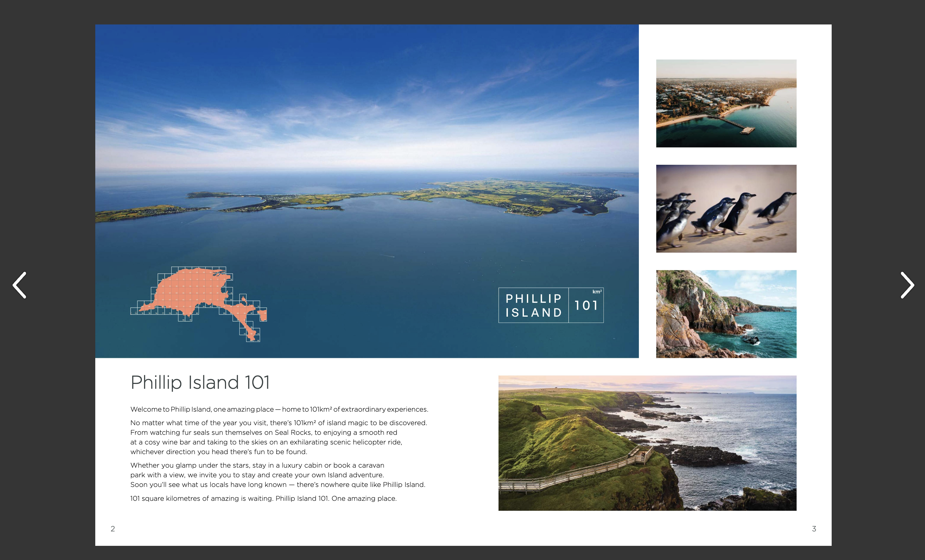Click page number 3

coord(814,529)
